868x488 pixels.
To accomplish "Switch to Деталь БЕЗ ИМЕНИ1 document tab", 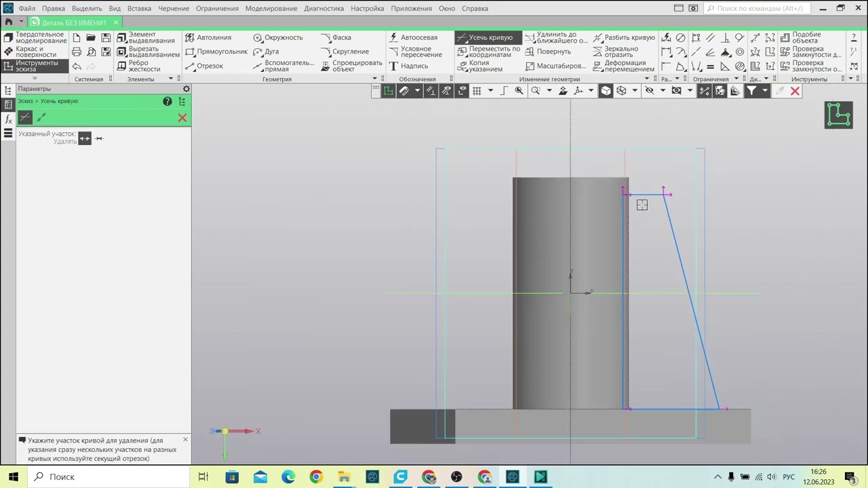I will (x=73, y=22).
